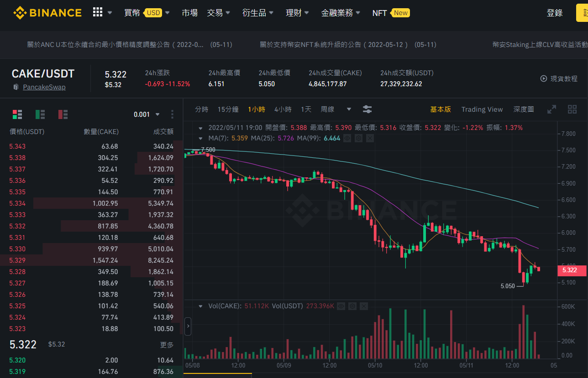The height and width of the screenshot is (378, 588).
Task: Select the 15分鐘 interval
Action: tap(228, 109)
